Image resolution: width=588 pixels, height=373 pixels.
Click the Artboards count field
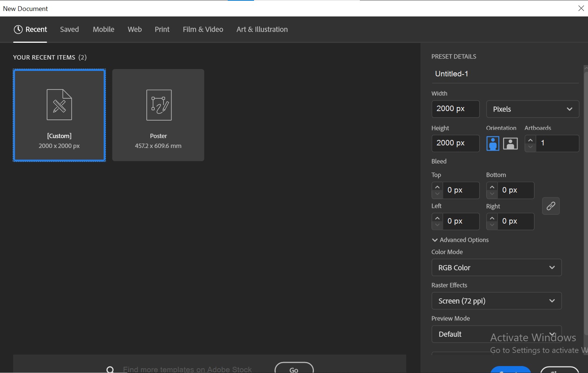point(557,143)
